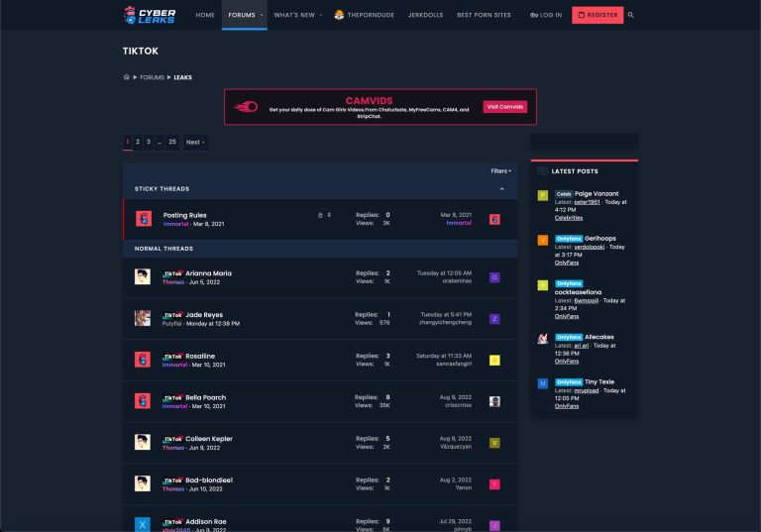Click the orange V avatar beside Gerihoops post
The height and width of the screenshot is (532, 761).
543,241
